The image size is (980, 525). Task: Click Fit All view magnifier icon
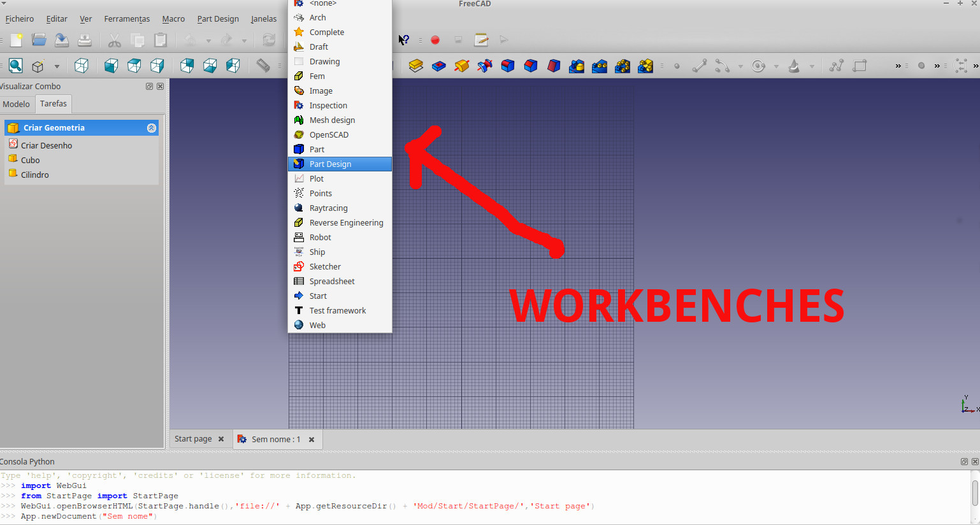click(15, 66)
